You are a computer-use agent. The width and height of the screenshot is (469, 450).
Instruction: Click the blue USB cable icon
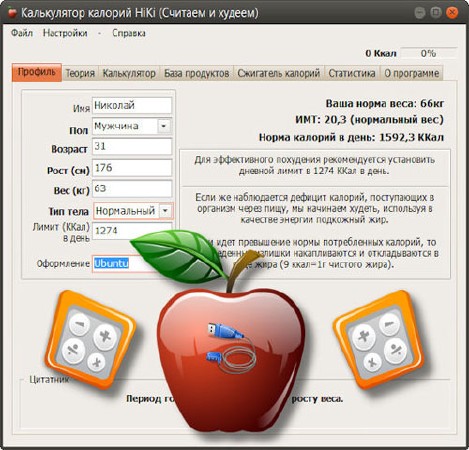(x=231, y=348)
